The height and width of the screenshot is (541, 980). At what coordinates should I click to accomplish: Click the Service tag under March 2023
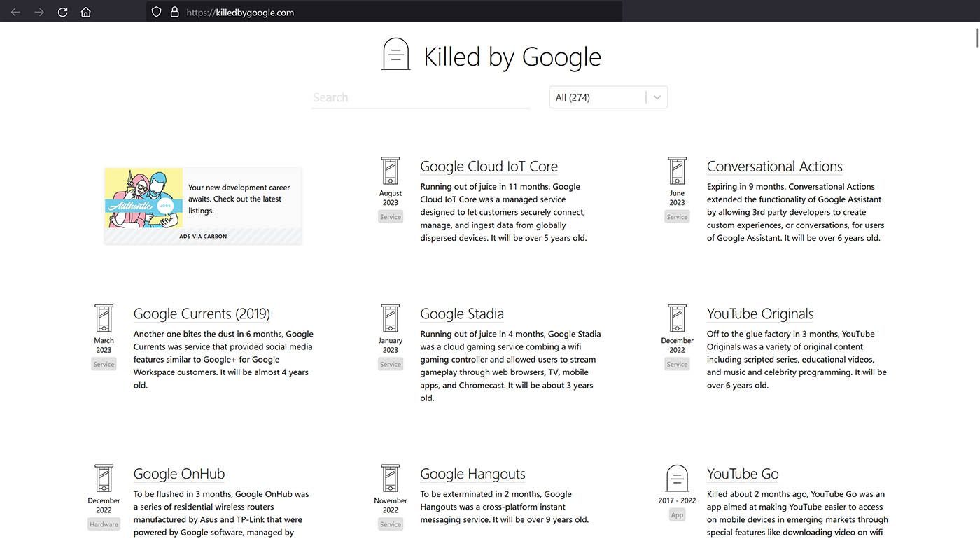coord(104,364)
